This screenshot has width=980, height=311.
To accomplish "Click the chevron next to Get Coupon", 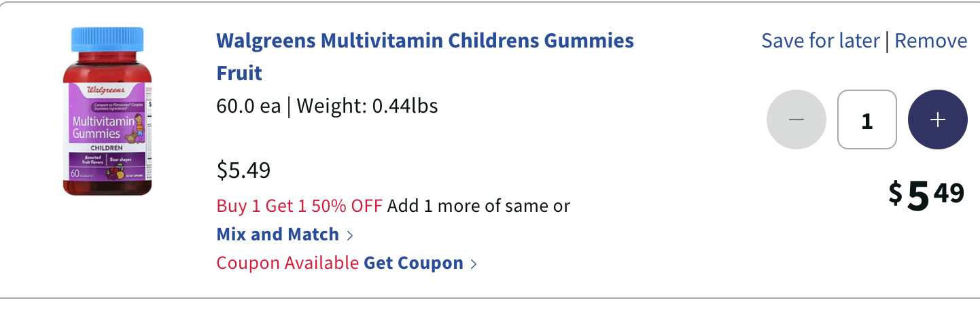I will click(474, 263).
